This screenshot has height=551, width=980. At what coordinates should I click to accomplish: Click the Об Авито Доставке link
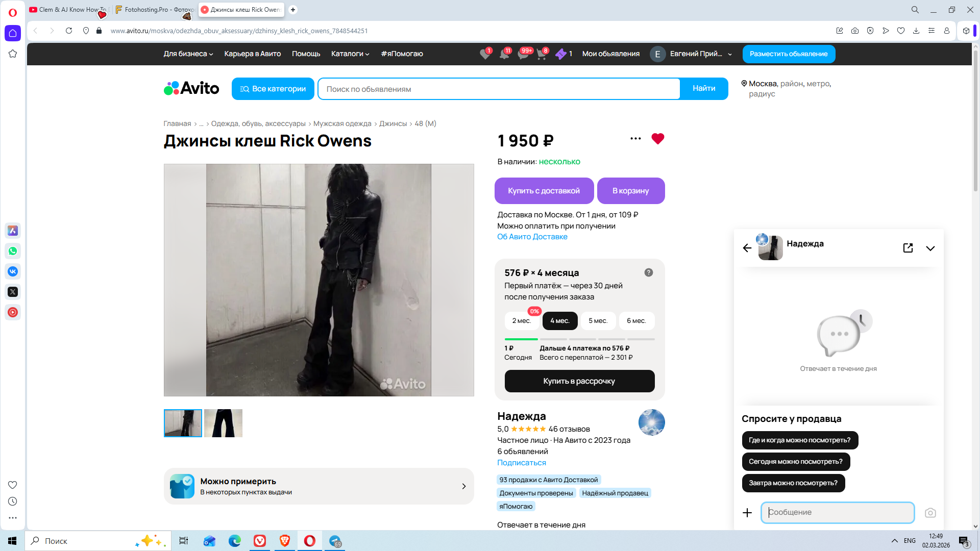532,237
